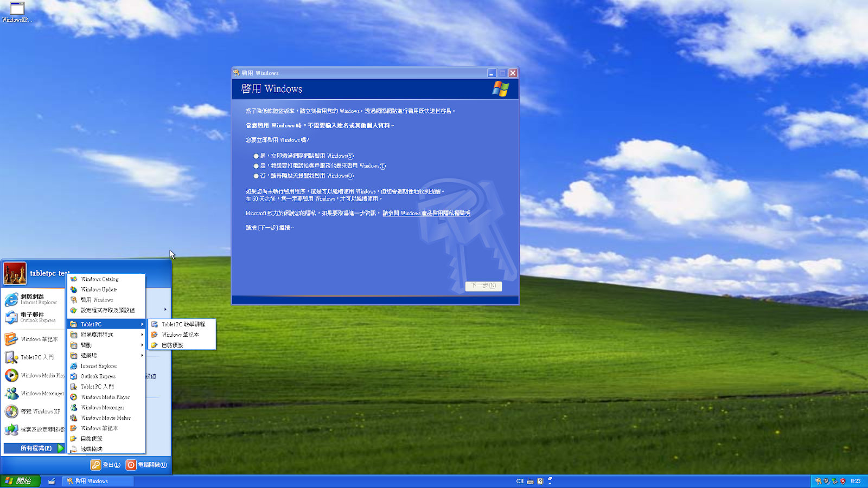Open 遠端協助 remote assistance entry
Viewport: 868px width, 488px height.
106,449
